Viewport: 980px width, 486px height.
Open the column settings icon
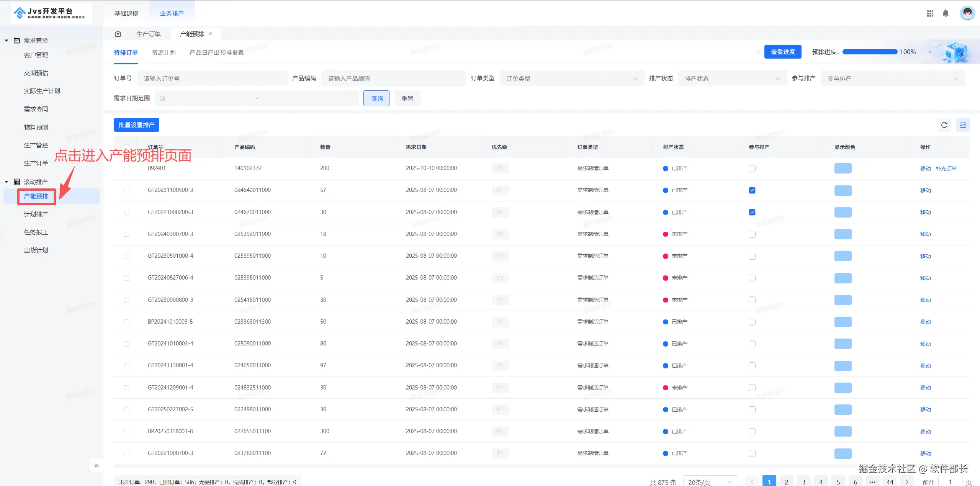point(963,125)
